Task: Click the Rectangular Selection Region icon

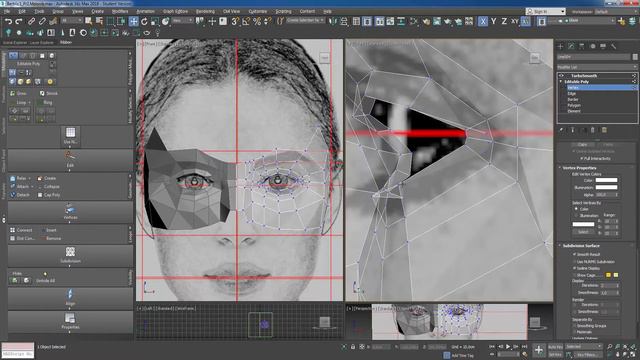Action: (x=110, y=21)
